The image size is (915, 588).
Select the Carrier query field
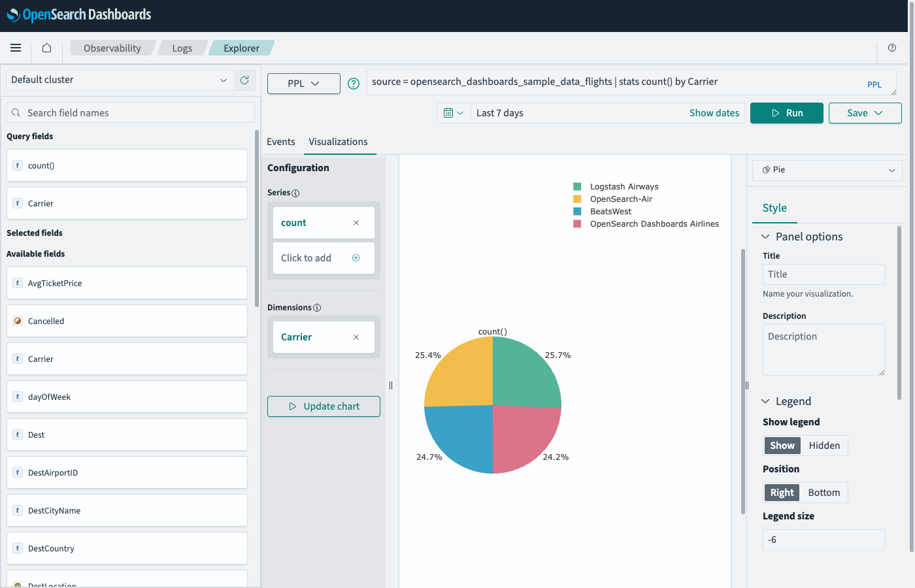coord(127,203)
